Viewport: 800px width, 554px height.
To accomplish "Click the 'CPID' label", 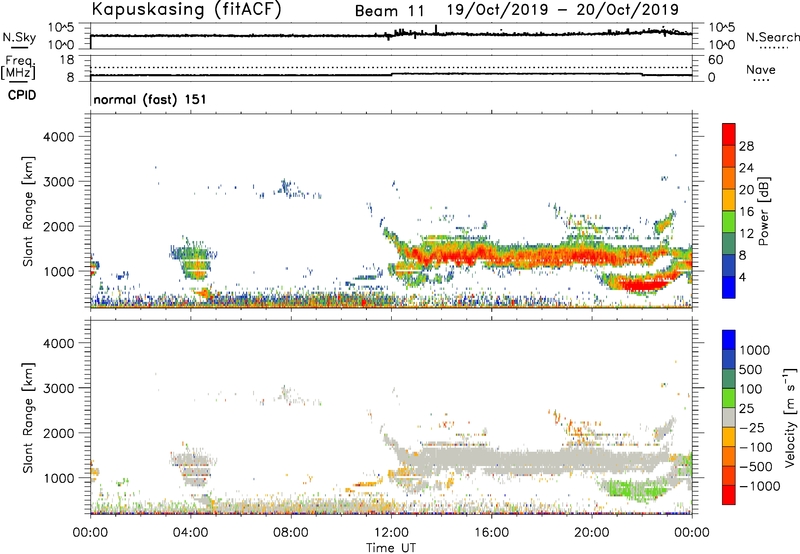I will (x=22, y=95).
